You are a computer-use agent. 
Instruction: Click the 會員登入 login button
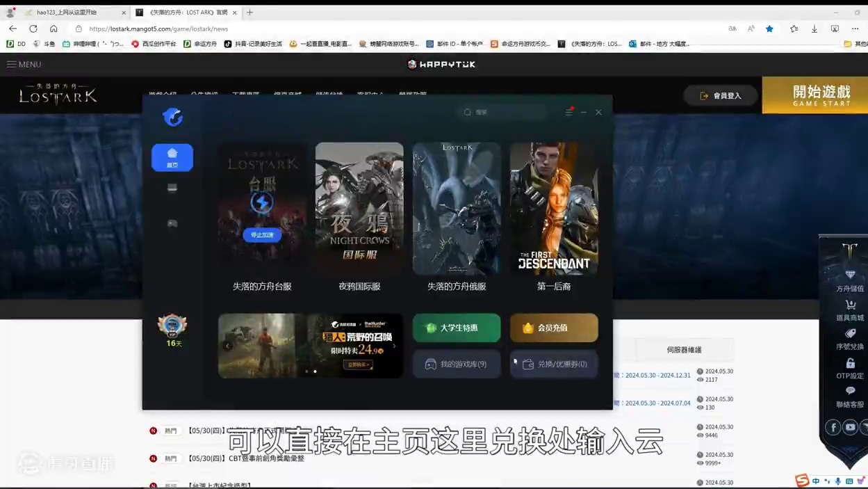tap(721, 96)
